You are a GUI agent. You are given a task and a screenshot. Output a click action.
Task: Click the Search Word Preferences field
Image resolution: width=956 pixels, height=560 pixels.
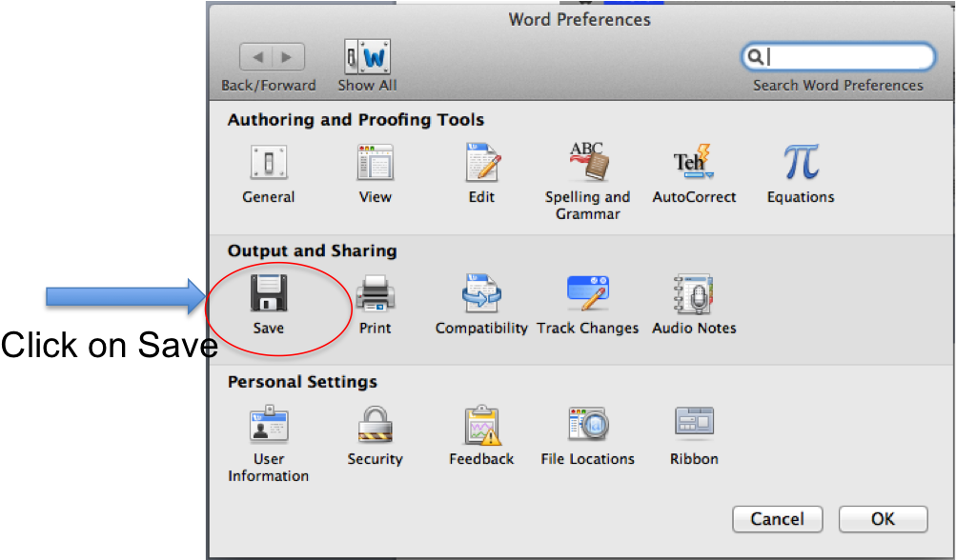point(839,57)
